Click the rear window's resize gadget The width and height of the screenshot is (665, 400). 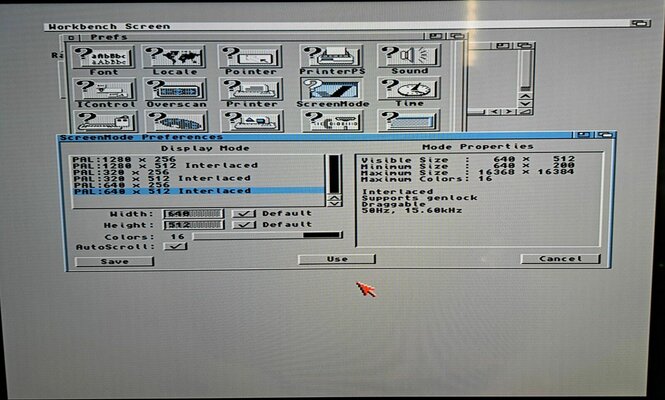526,112
